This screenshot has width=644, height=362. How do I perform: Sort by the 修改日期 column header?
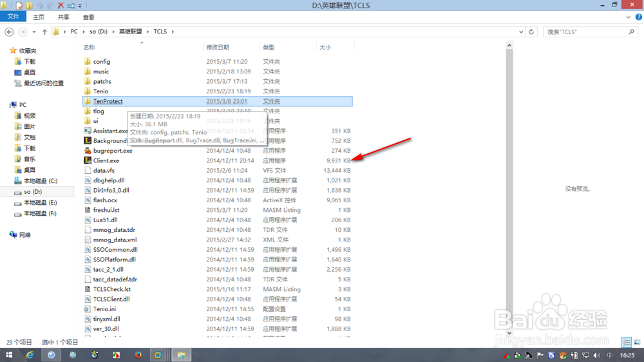(x=218, y=47)
